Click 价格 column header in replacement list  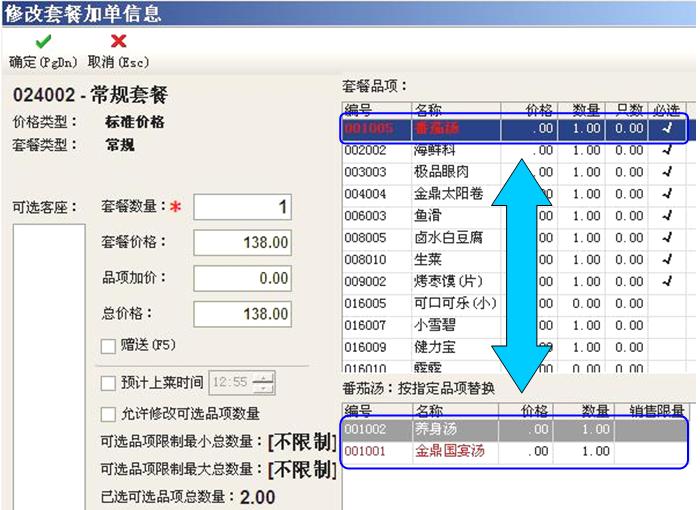(x=534, y=410)
